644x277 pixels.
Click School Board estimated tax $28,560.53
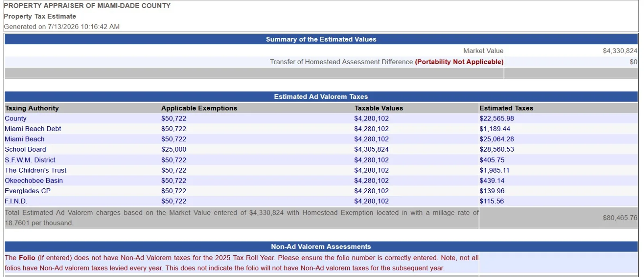497,149
